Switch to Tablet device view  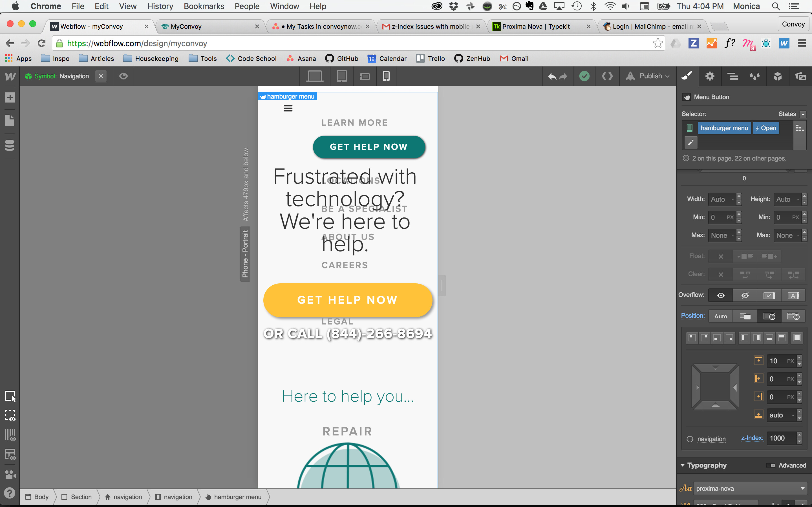(341, 76)
